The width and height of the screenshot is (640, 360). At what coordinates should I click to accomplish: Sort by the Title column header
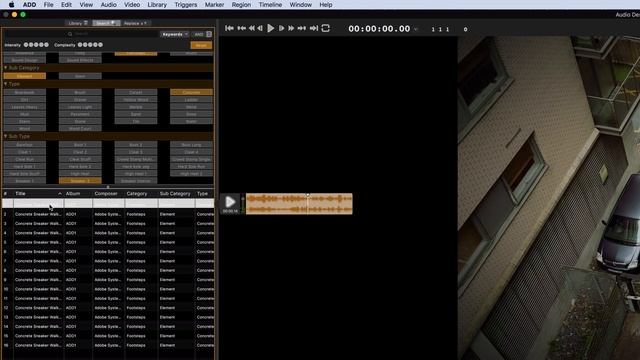pos(38,193)
